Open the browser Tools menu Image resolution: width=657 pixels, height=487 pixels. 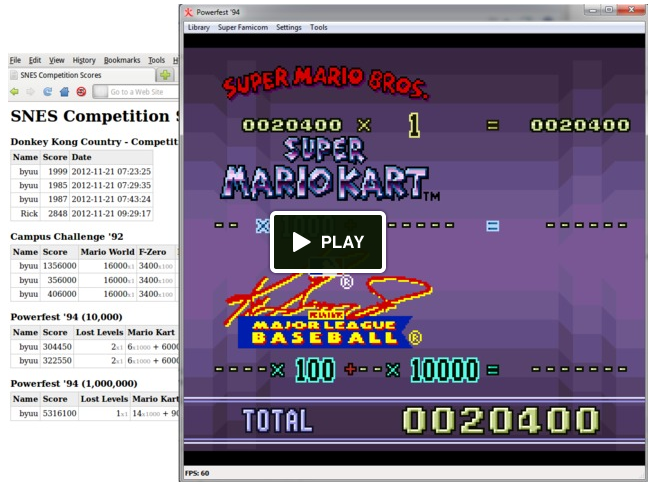pyautogui.click(x=156, y=60)
